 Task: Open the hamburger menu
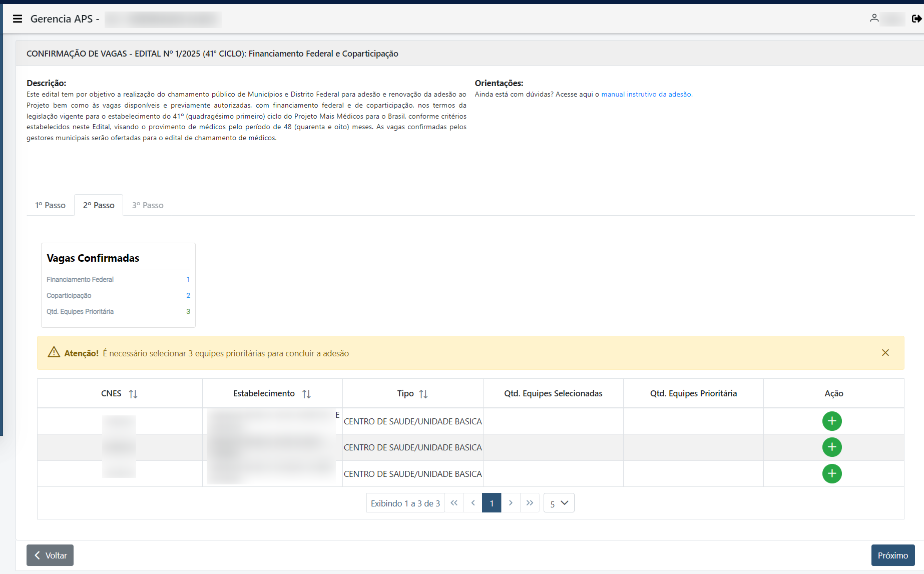pos(18,19)
